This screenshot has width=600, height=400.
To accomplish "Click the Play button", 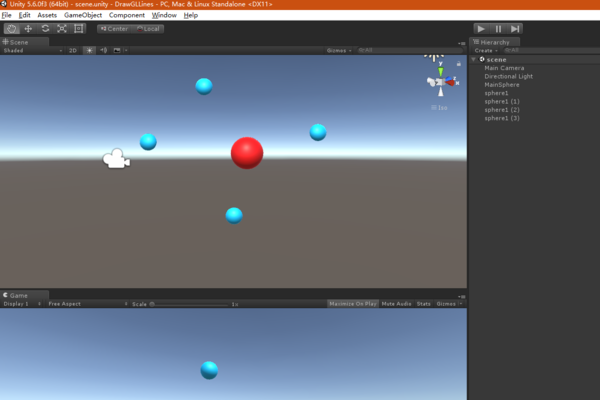I will click(481, 29).
